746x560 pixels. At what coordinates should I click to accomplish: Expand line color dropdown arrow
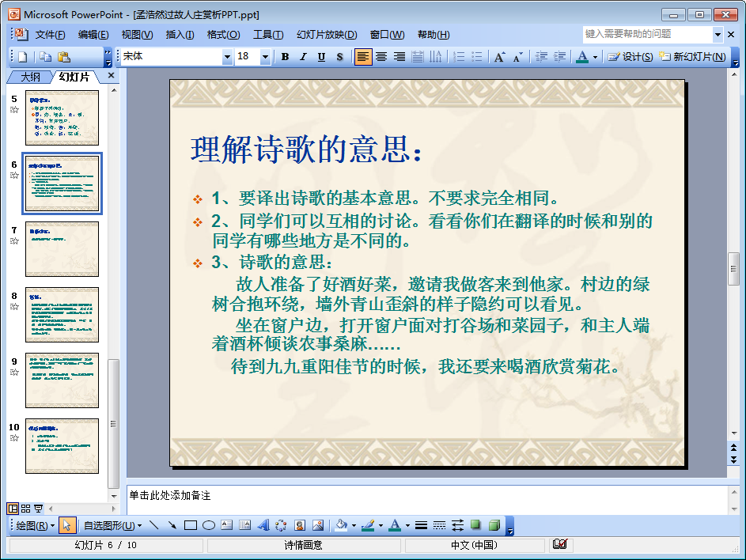point(381,526)
